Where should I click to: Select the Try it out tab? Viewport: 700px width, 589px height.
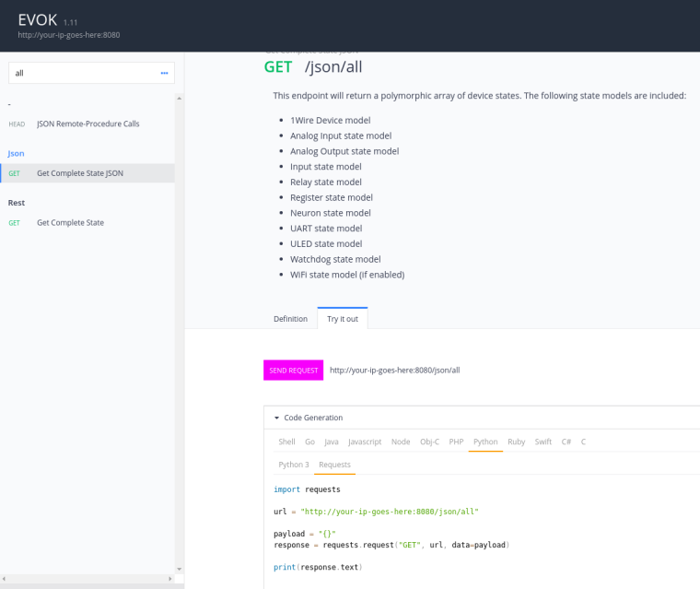pos(343,319)
